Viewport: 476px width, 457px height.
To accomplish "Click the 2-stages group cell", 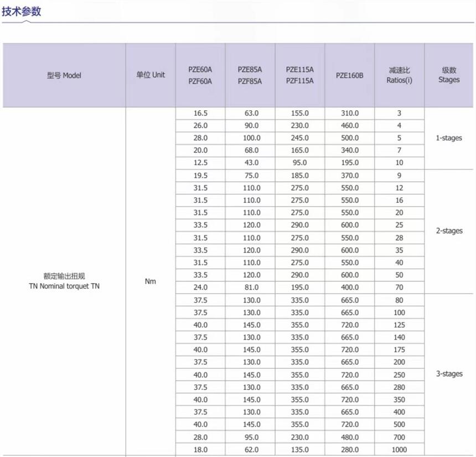I will point(449,231).
